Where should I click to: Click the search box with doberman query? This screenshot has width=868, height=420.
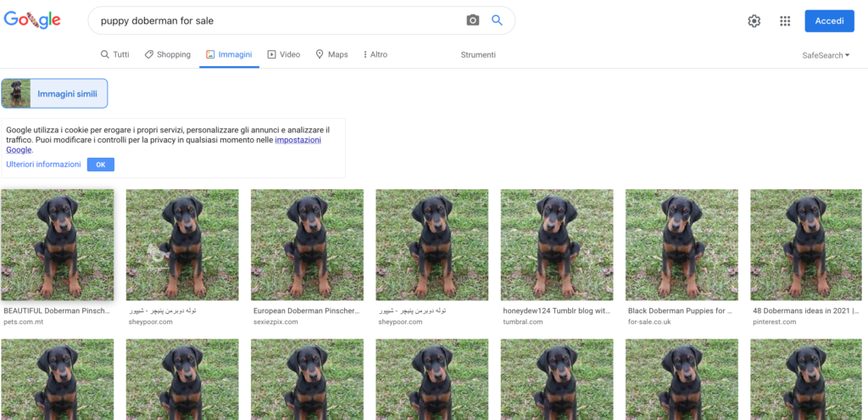[280, 20]
